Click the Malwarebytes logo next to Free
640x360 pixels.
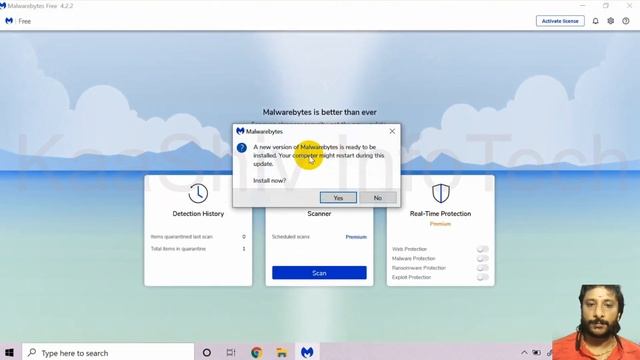[9, 21]
